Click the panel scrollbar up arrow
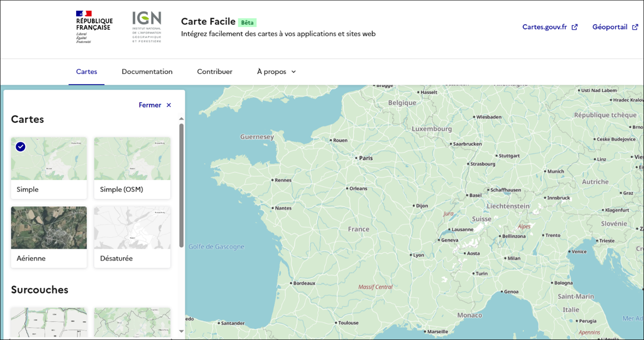The height and width of the screenshot is (340, 644). (181, 119)
